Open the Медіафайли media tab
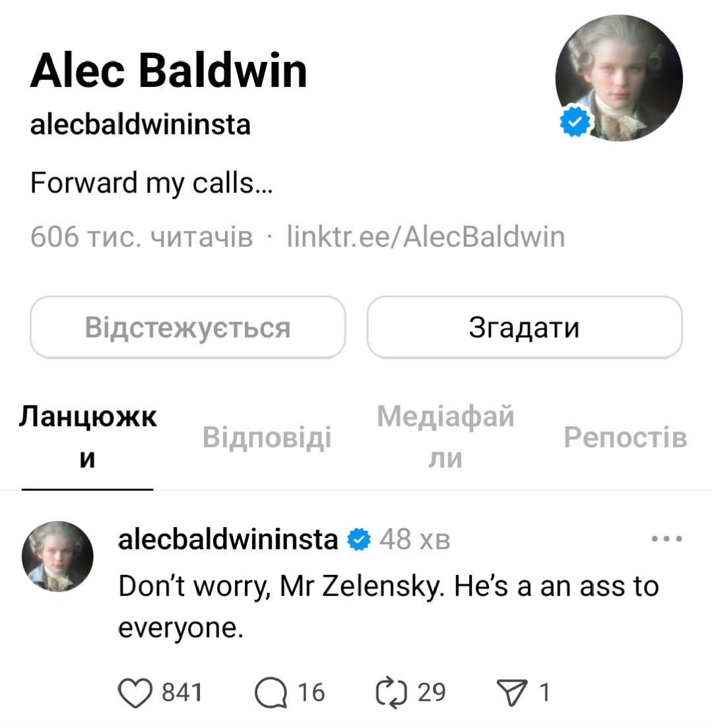The image size is (712, 728). pyautogui.click(x=445, y=437)
